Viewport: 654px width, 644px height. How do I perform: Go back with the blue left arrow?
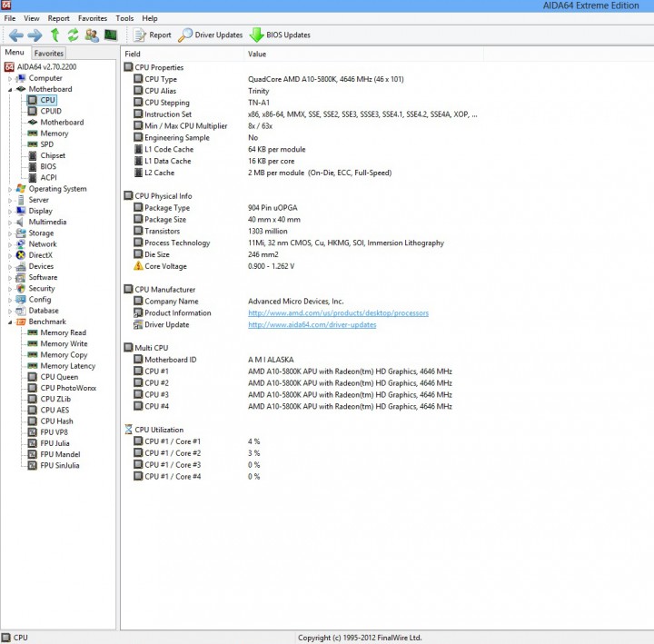point(16,35)
